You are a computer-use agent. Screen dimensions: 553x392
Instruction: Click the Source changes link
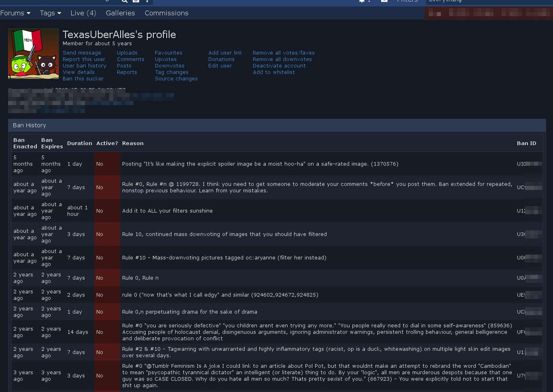point(176,79)
